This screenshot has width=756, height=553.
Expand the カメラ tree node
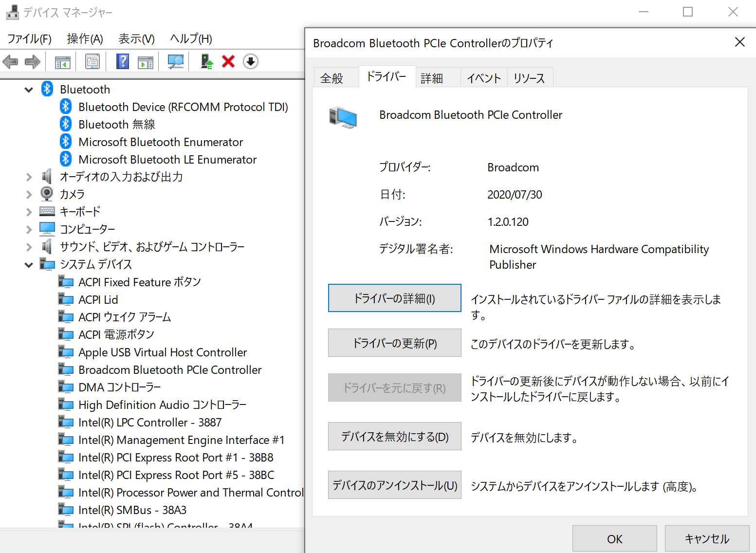tap(29, 195)
